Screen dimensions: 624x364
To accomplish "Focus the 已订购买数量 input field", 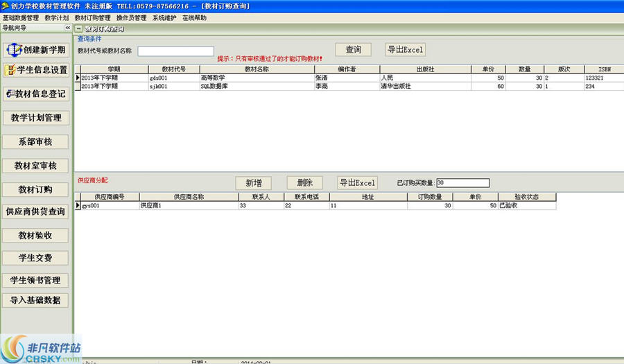I will click(463, 182).
